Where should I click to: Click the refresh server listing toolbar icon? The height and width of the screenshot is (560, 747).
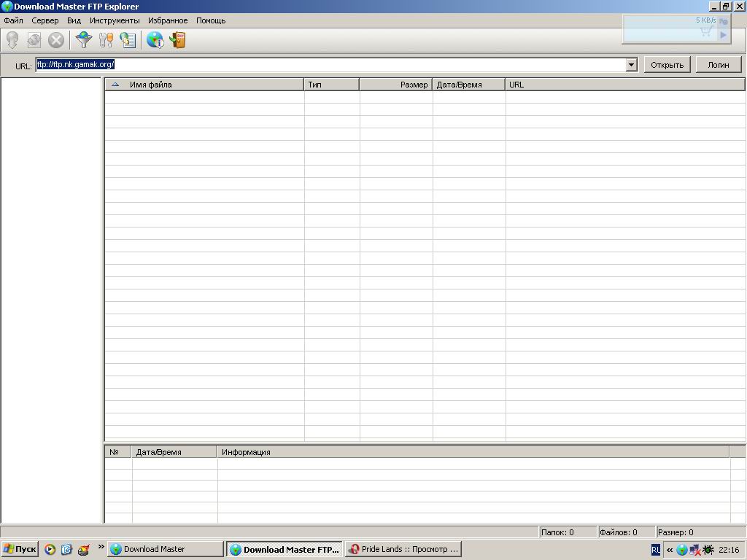pos(34,40)
